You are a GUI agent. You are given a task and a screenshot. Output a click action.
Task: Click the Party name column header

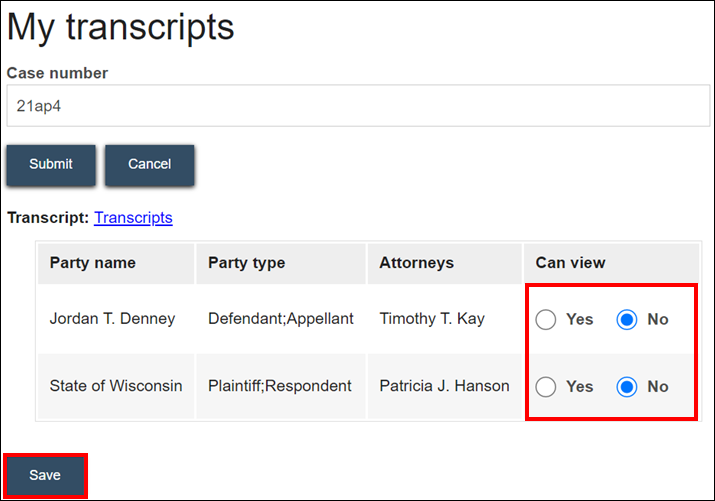[93, 263]
